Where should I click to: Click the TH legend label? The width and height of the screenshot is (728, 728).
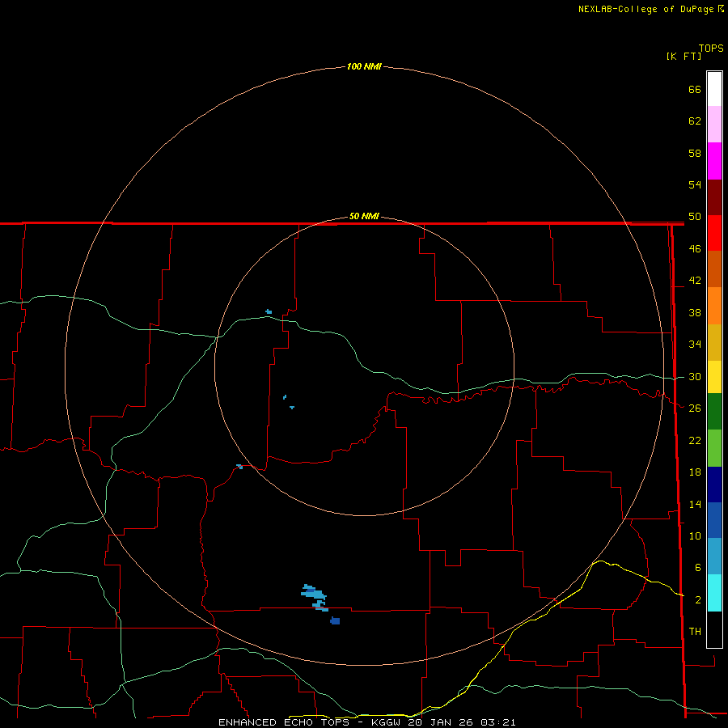[x=695, y=632]
